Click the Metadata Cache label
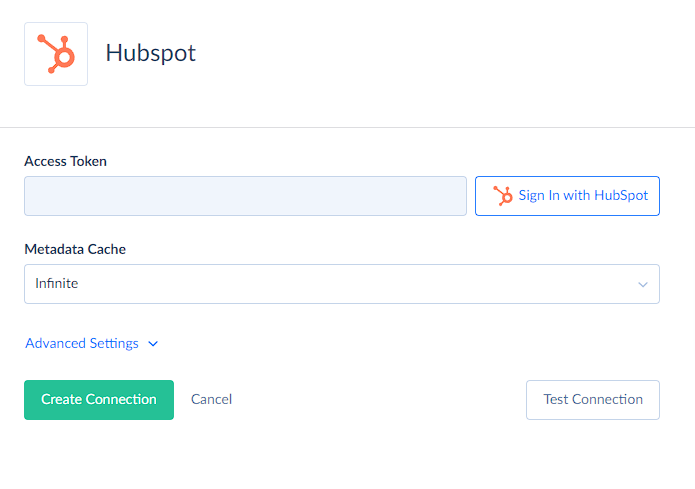This screenshot has width=695, height=489. point(75,249)
